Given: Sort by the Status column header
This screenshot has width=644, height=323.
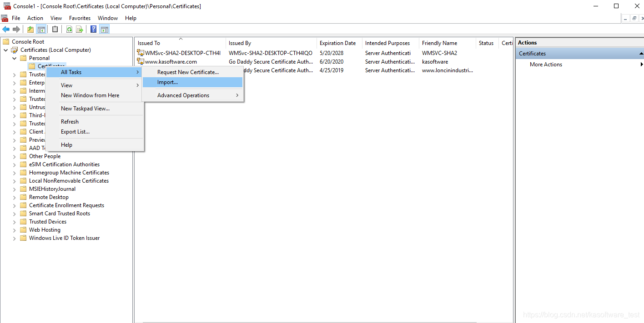Looking at the screenshot, I should (487, 43).
